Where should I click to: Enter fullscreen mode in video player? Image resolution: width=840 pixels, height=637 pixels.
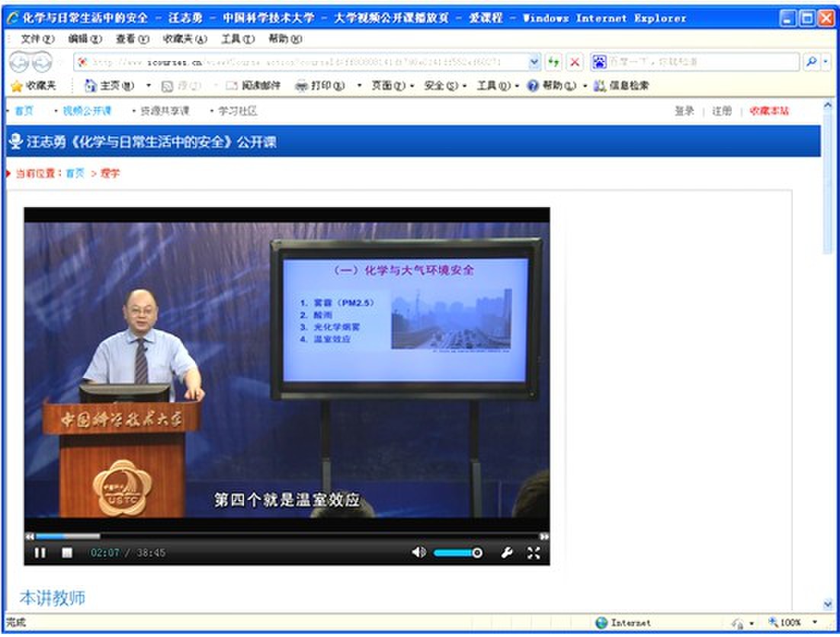click(534, 552)
